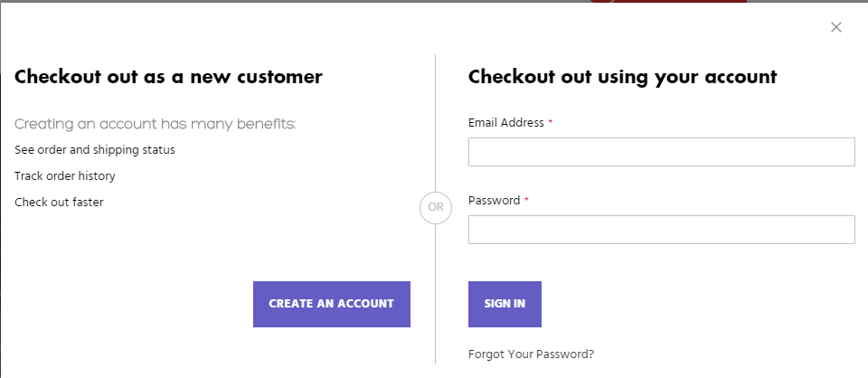Image resolution: width=868 pixels, height=378 pixels.
Task: Click the Password field label
Action: tap(494, 201)
